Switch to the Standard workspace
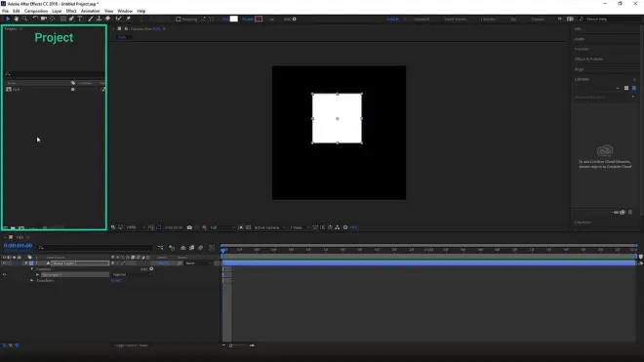644x362 pixels. (422, 19)
